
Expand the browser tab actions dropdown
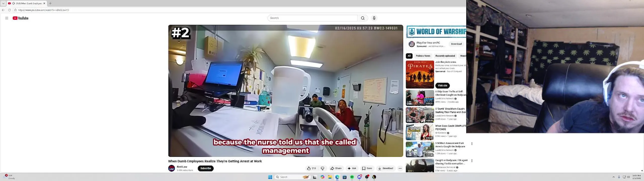point(3,3)
